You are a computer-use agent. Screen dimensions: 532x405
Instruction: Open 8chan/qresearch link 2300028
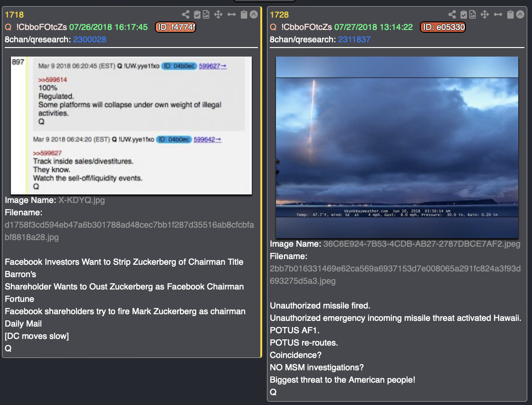coord(90,39)
